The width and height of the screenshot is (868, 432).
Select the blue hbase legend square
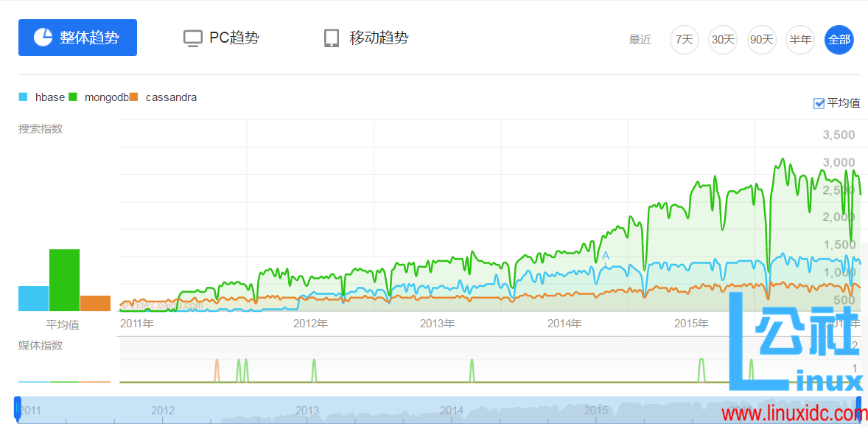coord(23,97)
